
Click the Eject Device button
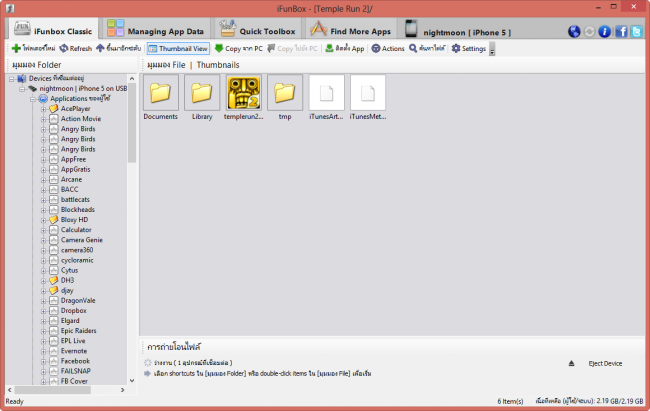coord(605,364)
